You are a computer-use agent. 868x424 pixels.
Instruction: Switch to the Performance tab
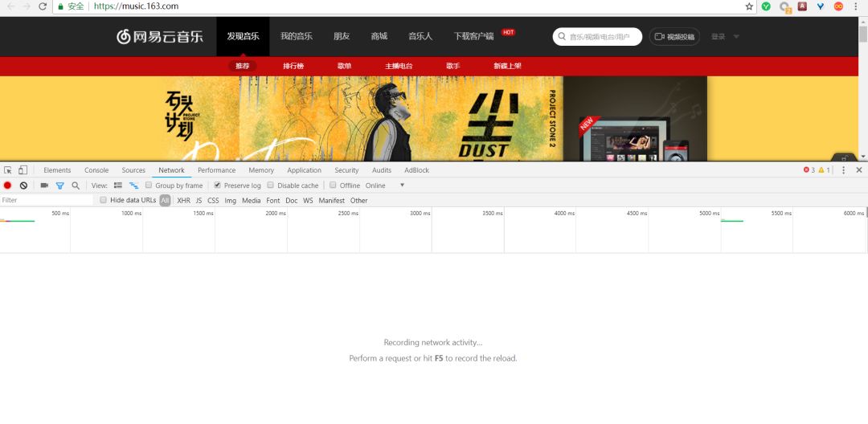click(x=216, y=170)
